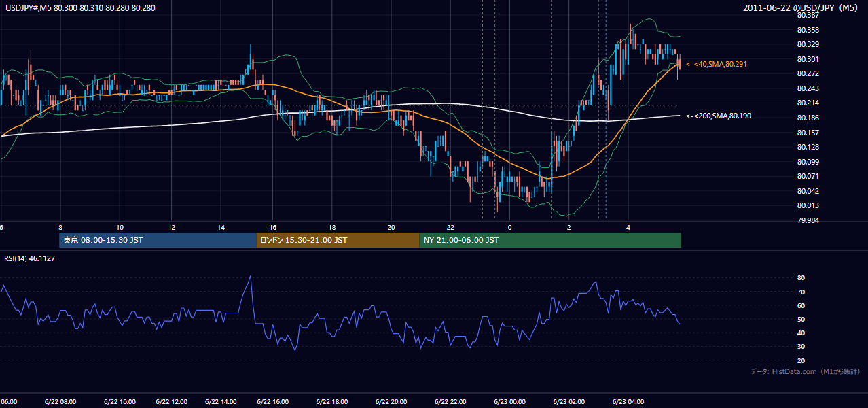Click price level 80.186 on the axis
Screen dimensions: 868x408
click(808, 118)
